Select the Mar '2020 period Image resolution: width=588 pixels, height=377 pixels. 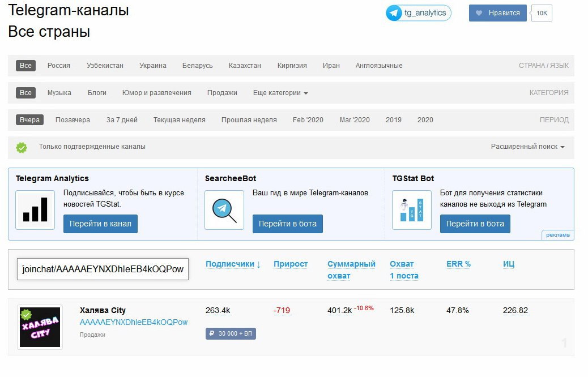pos(355,120)
